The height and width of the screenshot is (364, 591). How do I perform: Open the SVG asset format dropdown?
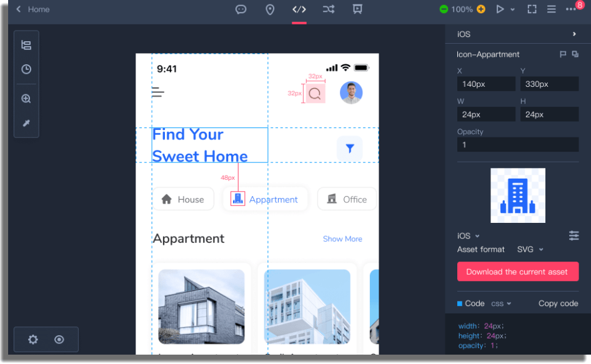[x=530, y=250]
